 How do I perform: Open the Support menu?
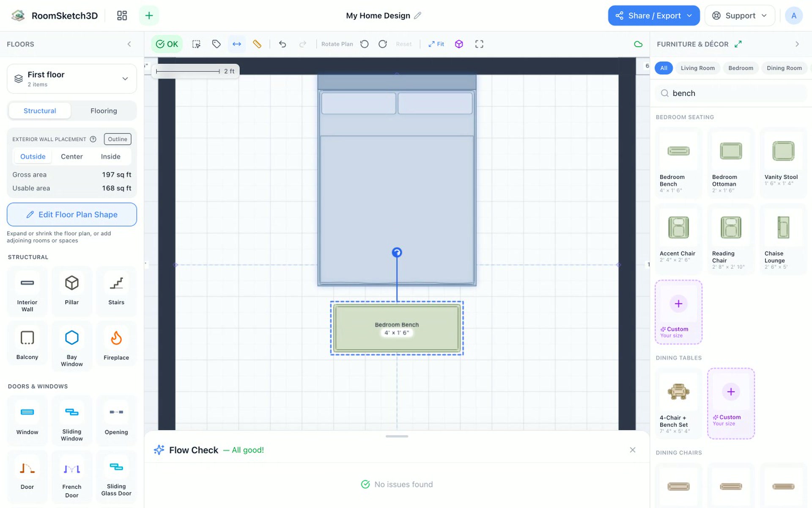740,16
